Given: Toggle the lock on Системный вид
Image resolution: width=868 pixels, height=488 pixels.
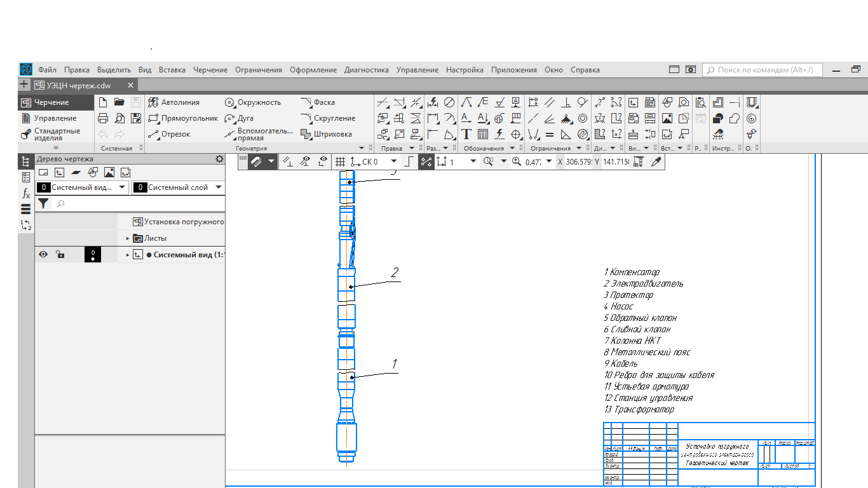Looking at the screenshot, I should [60, 255].
